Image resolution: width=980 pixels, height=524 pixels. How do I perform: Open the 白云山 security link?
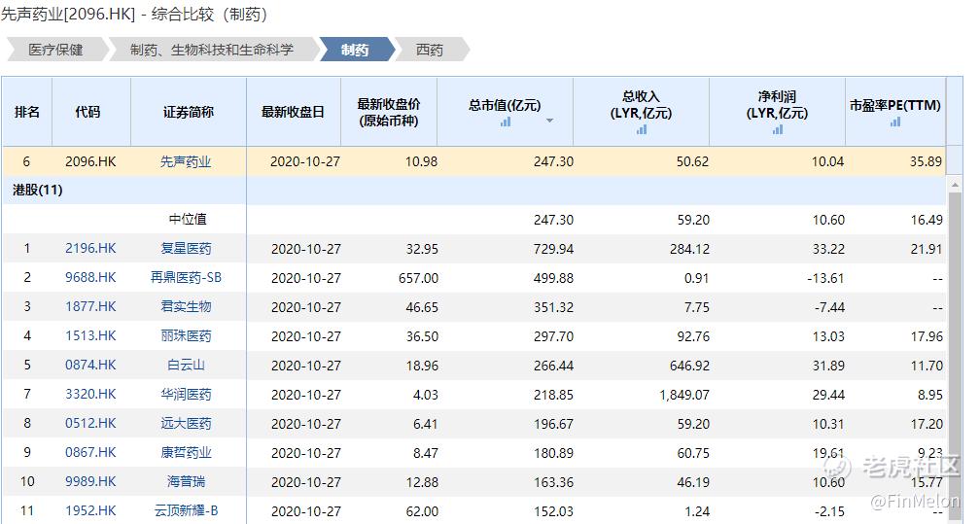pos(186,365)
